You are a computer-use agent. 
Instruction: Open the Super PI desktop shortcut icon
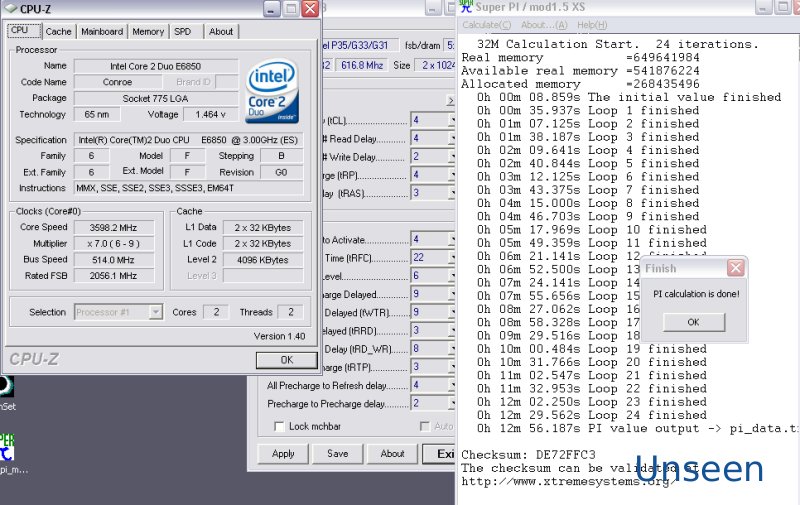click(x=7, y=447)
